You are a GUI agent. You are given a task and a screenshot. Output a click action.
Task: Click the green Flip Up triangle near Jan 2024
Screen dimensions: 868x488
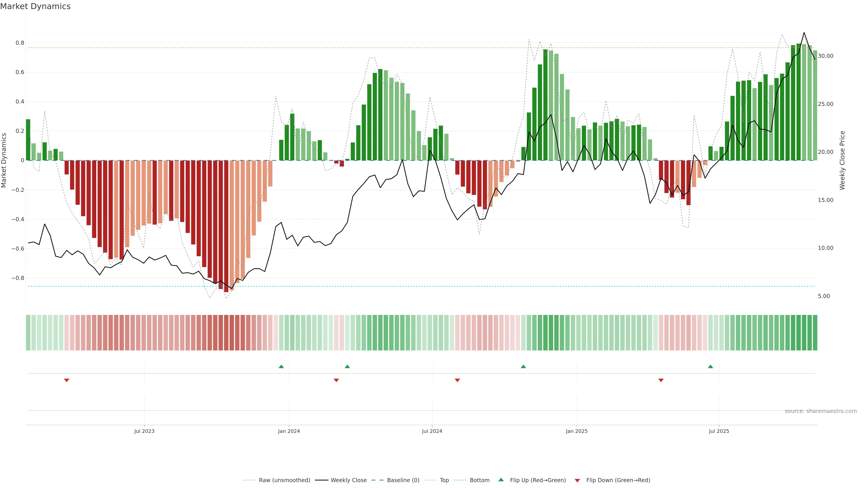tap(281, 366)
